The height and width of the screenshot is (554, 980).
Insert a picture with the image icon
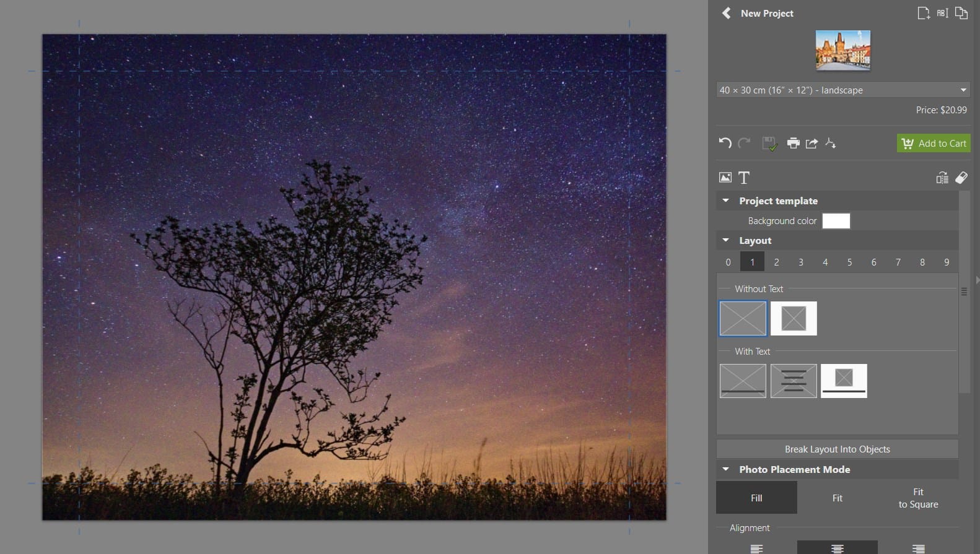[x=725, y=178]
